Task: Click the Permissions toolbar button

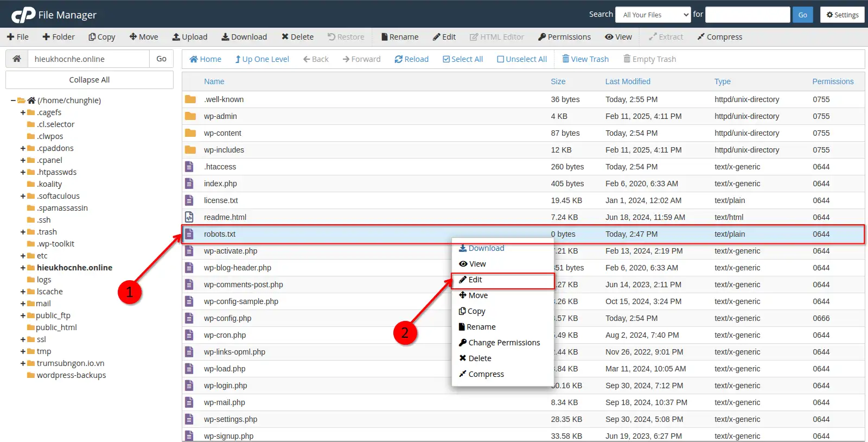Action: tap(565, 37)
